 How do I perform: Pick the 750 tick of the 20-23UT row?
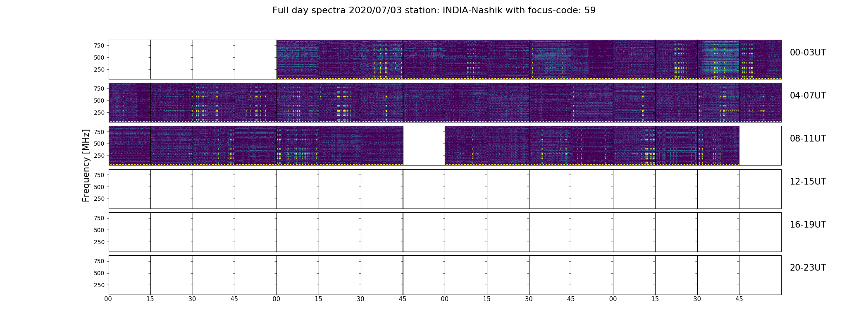tap(99, 261)
